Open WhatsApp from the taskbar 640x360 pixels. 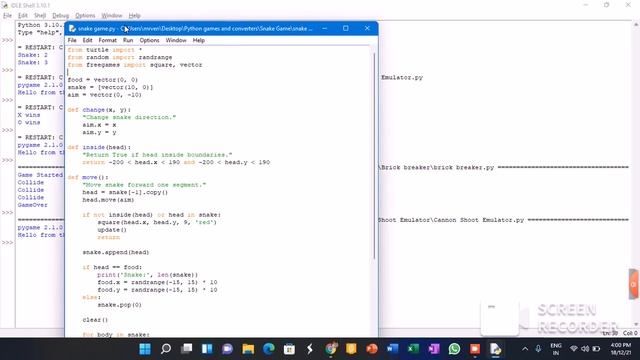click(x=454, y=349)
